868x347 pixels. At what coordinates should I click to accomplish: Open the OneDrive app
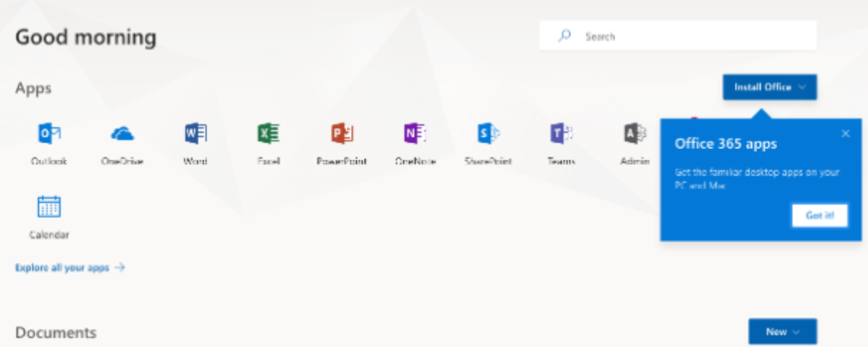coord(123,143)
